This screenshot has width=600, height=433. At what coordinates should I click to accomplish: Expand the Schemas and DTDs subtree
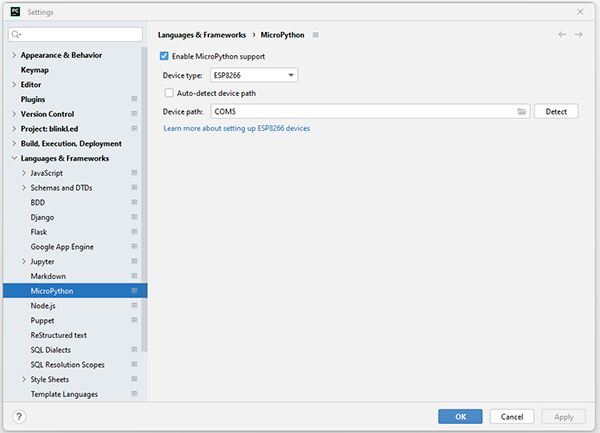(24, 187)
